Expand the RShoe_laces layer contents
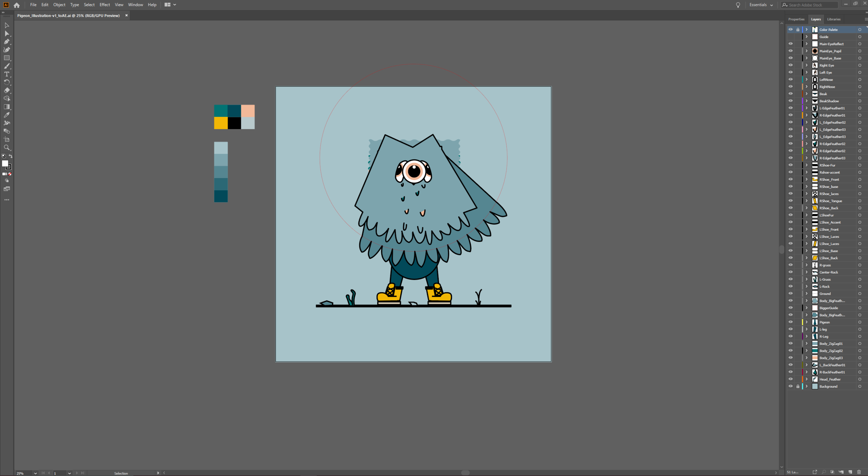868x476 pixels. coord(806,194)
